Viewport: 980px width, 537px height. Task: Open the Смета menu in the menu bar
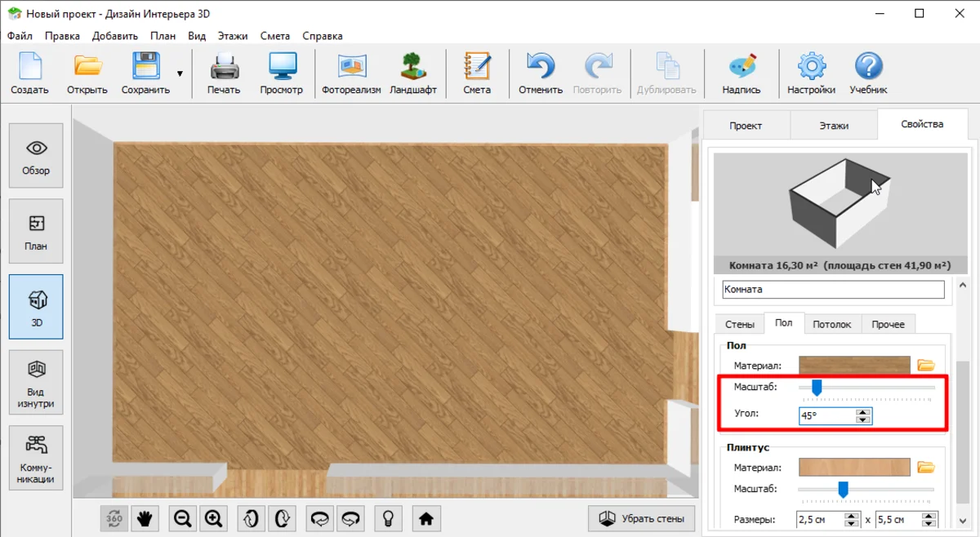click(x=275, y=36)
